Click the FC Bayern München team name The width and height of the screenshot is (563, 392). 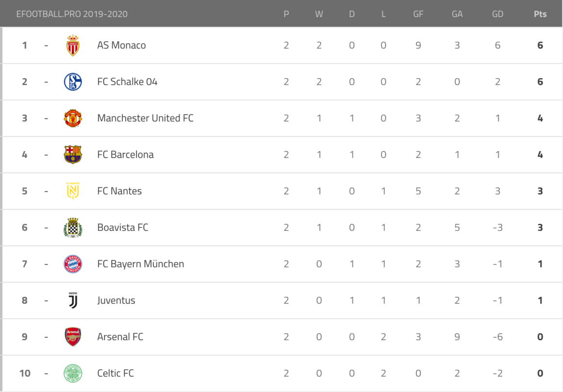tap(140, 264)
